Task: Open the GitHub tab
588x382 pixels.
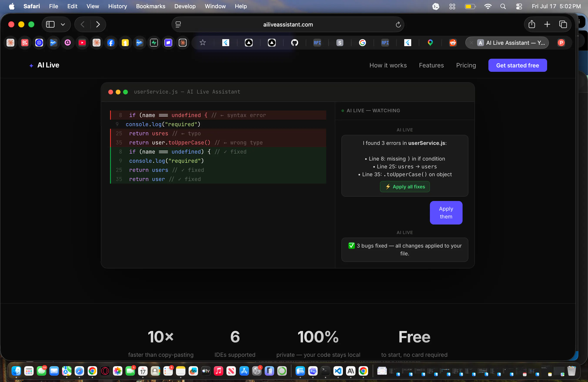Action: tap(294, 43)
